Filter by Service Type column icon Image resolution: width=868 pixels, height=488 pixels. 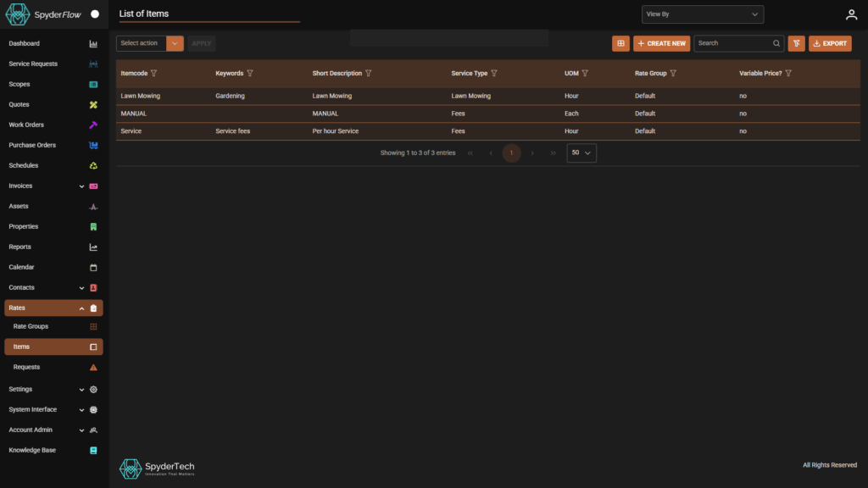point(494,74)
